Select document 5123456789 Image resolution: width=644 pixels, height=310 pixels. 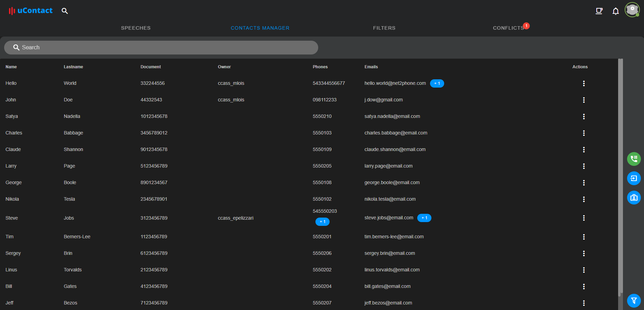(154, 166)
